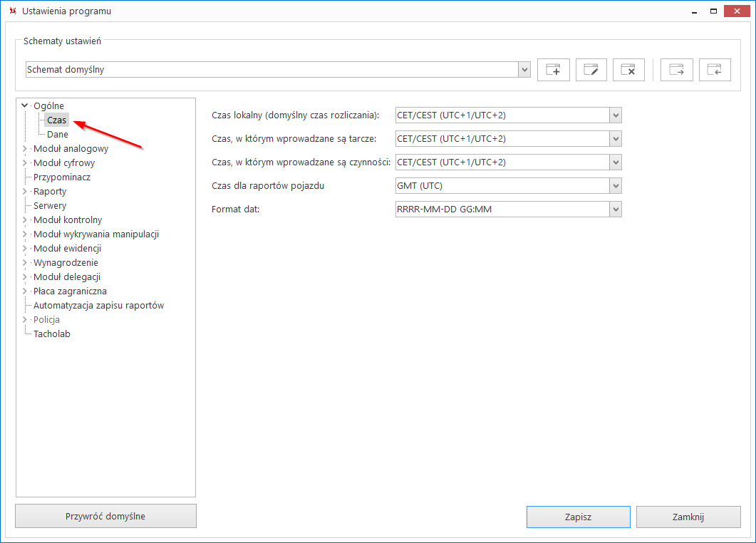Click the Zapisz button
Screen dimensions: 756x543
point(578,517)
